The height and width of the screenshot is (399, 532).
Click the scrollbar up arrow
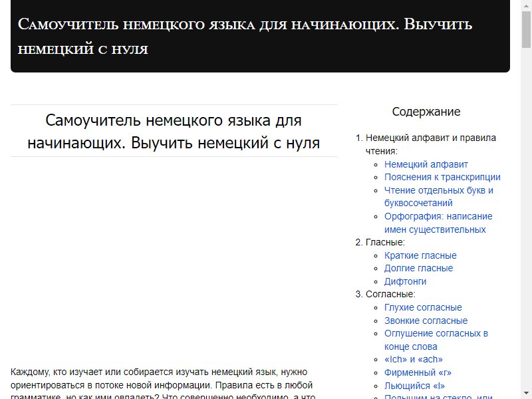[x=526, y=5]
